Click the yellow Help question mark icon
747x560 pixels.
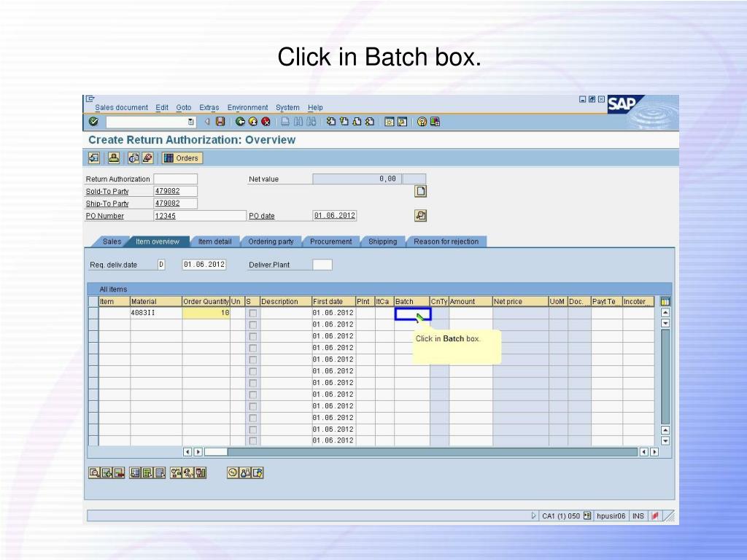pyautogui.click(x=422, y=122)
